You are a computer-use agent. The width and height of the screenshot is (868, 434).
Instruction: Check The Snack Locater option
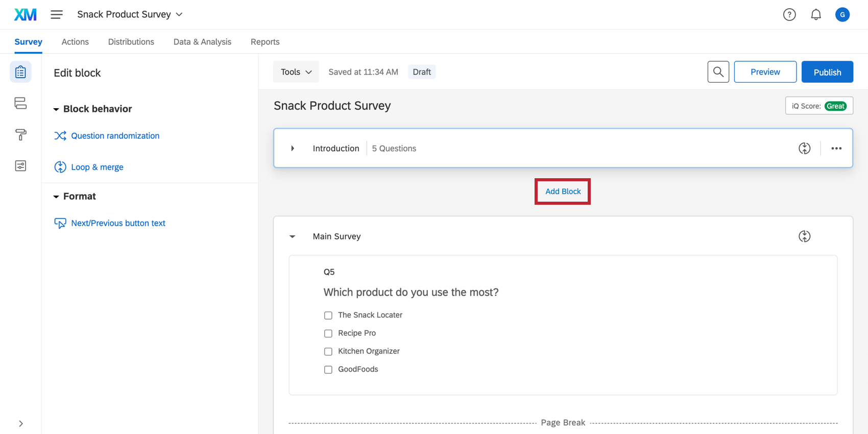point(328,316)
